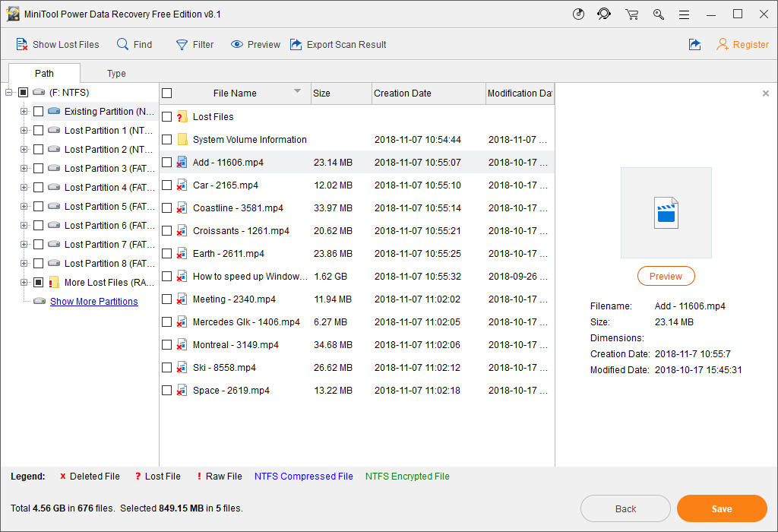Expand the Lost Partition 8 node
This screenshot has width=778, height=532.
pyautogui.click(x=24, y=264)
